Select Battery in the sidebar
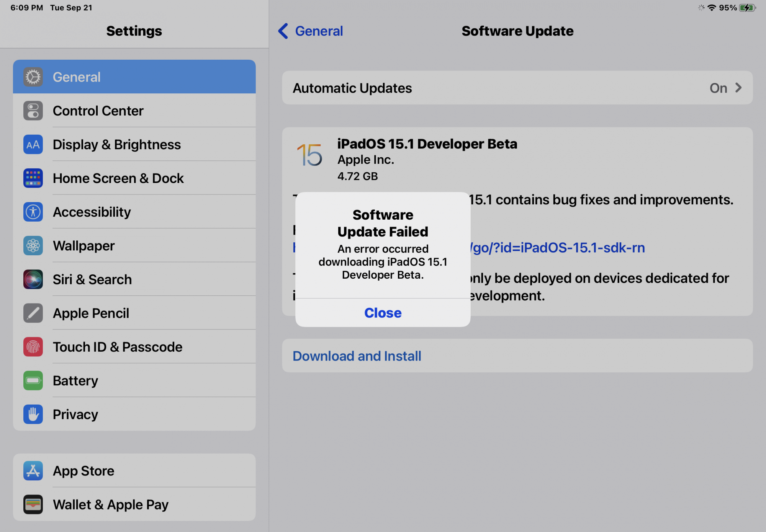 tap(134, 380)
